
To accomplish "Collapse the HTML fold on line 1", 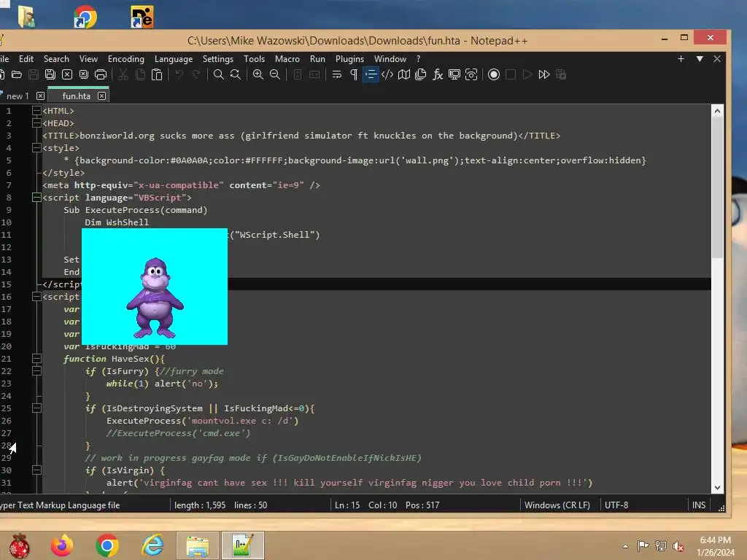I will (x=36, y=111).
